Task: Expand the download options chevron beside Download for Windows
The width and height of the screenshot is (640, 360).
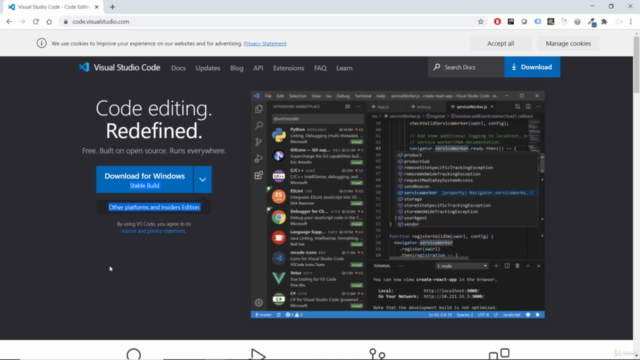Action: 202,179
